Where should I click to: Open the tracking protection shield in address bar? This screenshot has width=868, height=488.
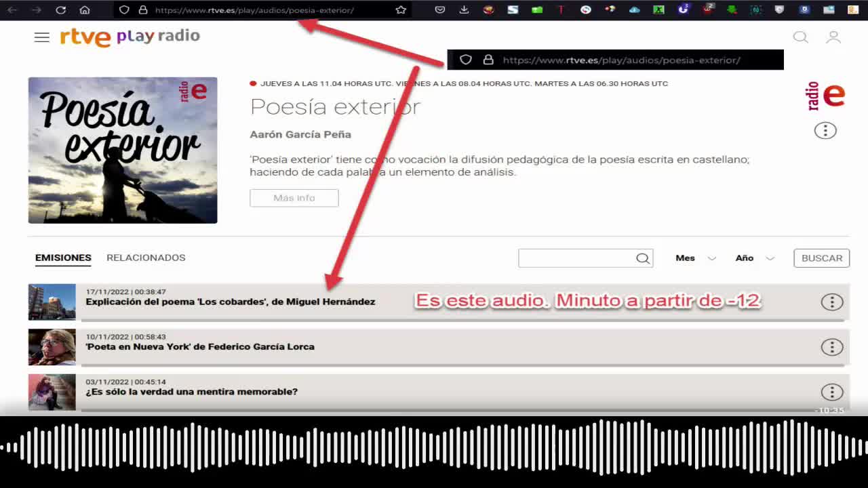(x=124, y=10)
